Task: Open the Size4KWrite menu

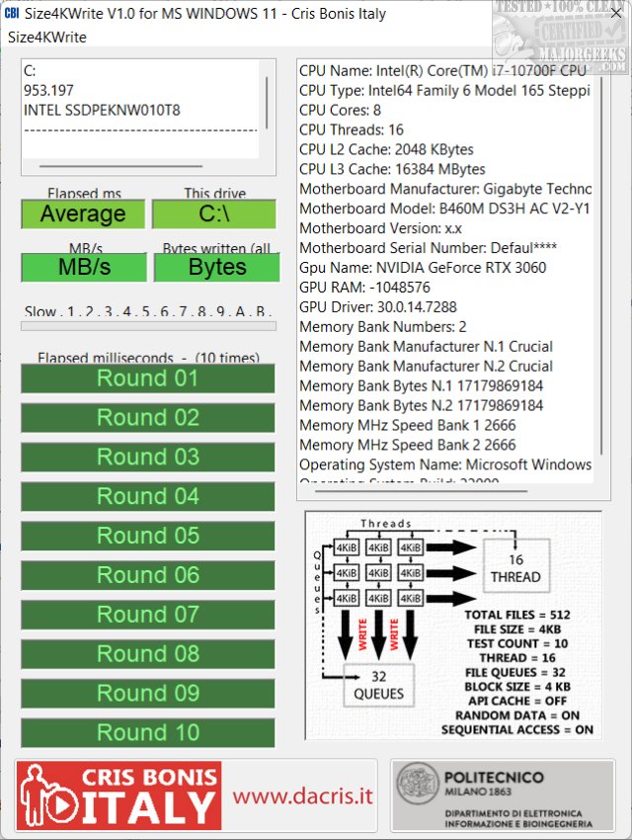Action: point(47,38)
